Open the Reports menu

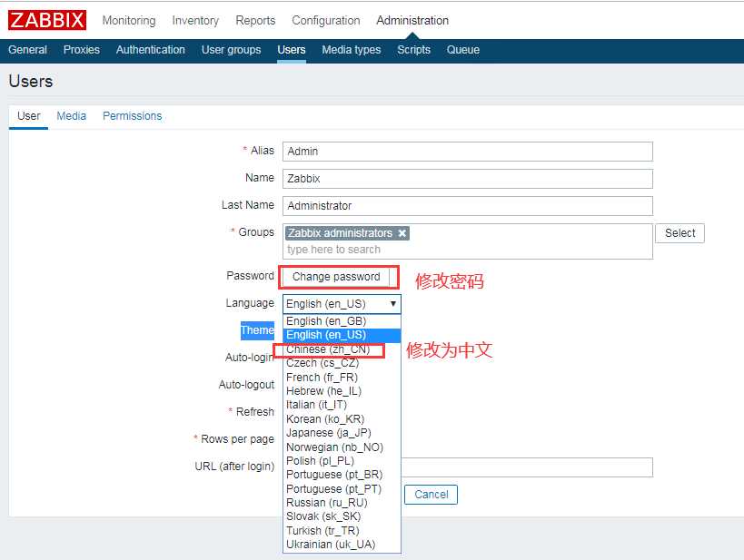tap(255, 20)
